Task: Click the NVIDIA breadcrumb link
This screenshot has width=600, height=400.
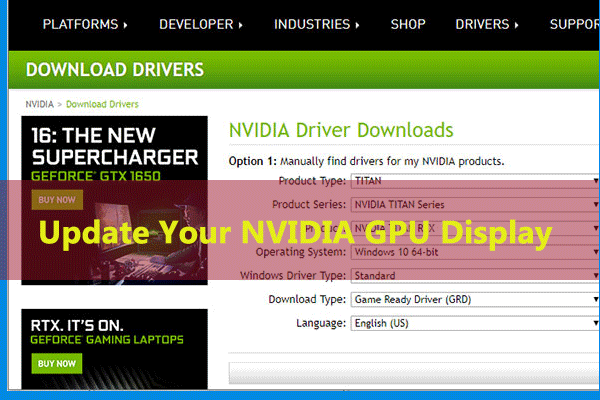Action: tap(39, 104)
